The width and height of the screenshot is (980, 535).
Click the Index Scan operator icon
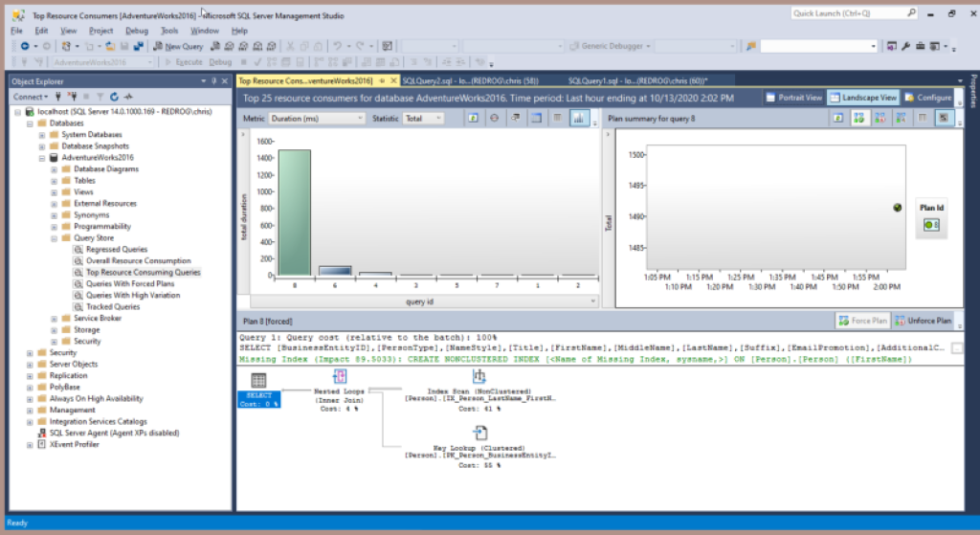click(479, 376)
